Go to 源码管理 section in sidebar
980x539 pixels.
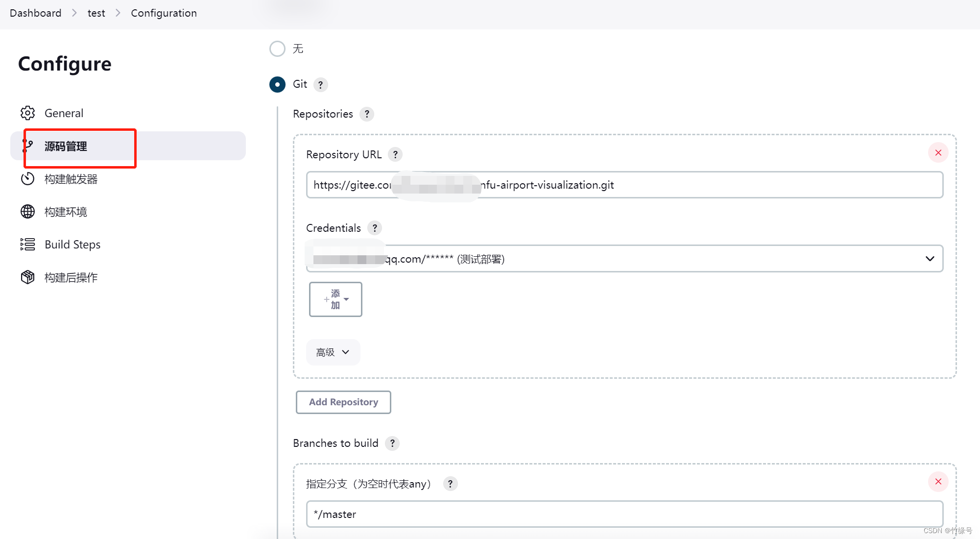tap(66, 146)
